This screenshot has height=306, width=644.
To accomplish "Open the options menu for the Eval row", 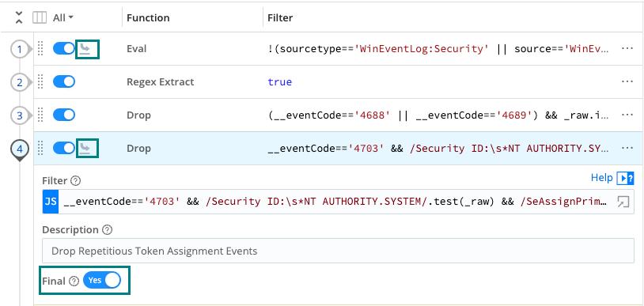I will click(x=627, y=48).
